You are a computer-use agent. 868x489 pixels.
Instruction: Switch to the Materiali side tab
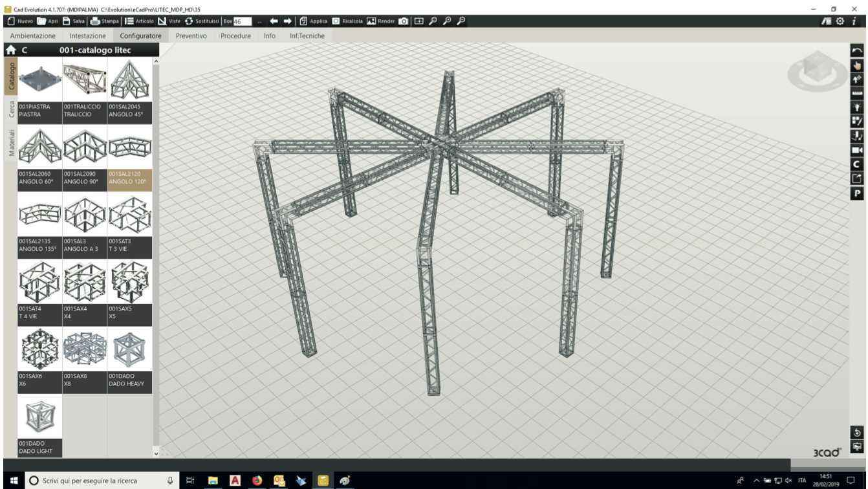(11, 143)
